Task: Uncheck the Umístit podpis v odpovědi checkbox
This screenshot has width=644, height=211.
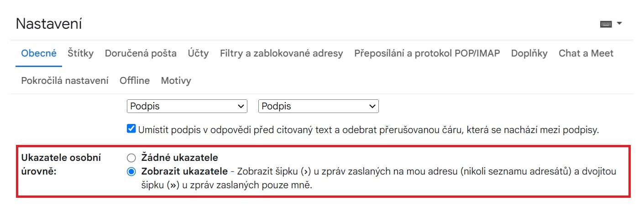Action: (131, 129)
